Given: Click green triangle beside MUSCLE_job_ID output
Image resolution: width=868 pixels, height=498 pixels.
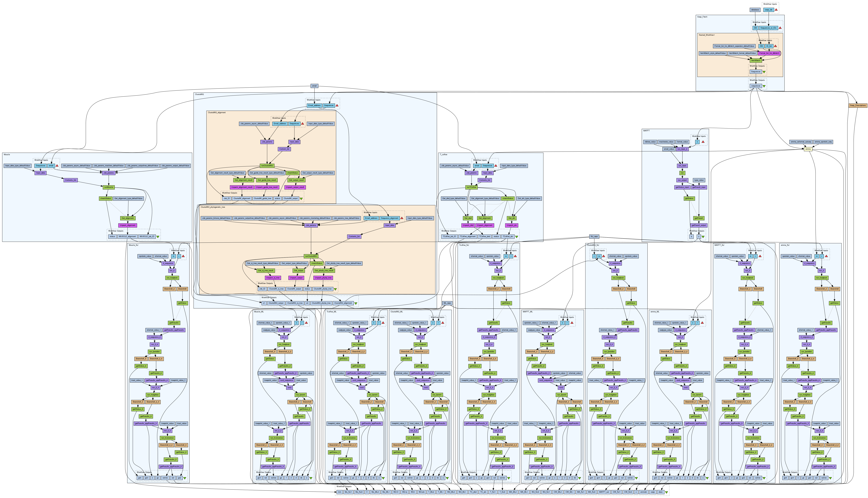Looking at the screenshot, I should 158,237.
